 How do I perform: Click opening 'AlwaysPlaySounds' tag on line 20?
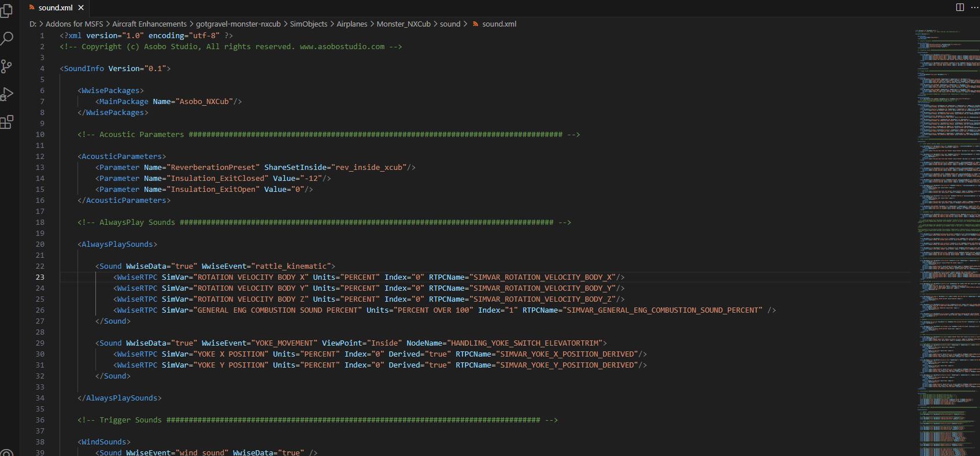pyautogui.click(x=117, y=244)
